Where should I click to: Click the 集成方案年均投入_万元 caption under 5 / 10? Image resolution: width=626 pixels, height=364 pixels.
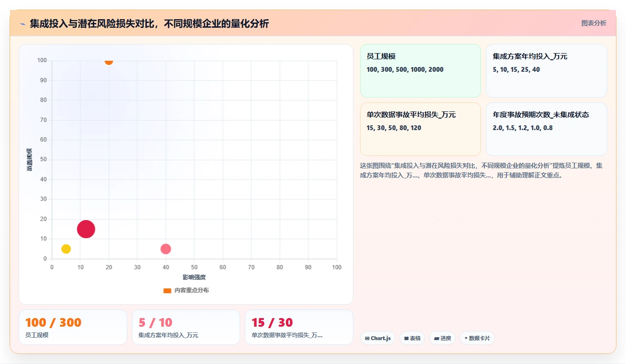coord(168,335)
